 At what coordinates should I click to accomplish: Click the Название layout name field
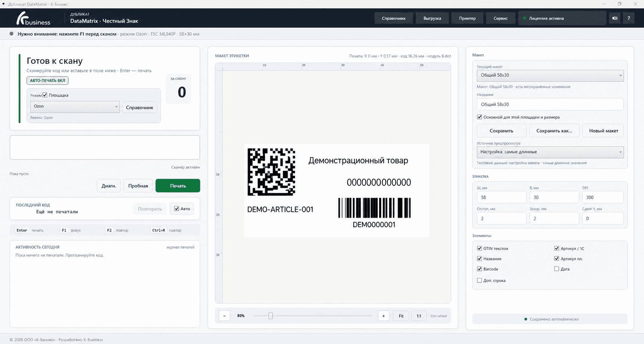550,104
